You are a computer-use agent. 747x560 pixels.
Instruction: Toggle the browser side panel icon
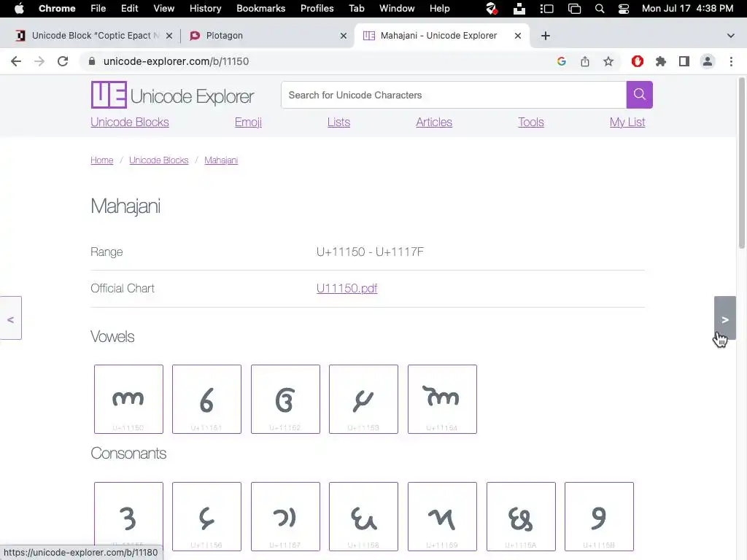click(684, 61)
